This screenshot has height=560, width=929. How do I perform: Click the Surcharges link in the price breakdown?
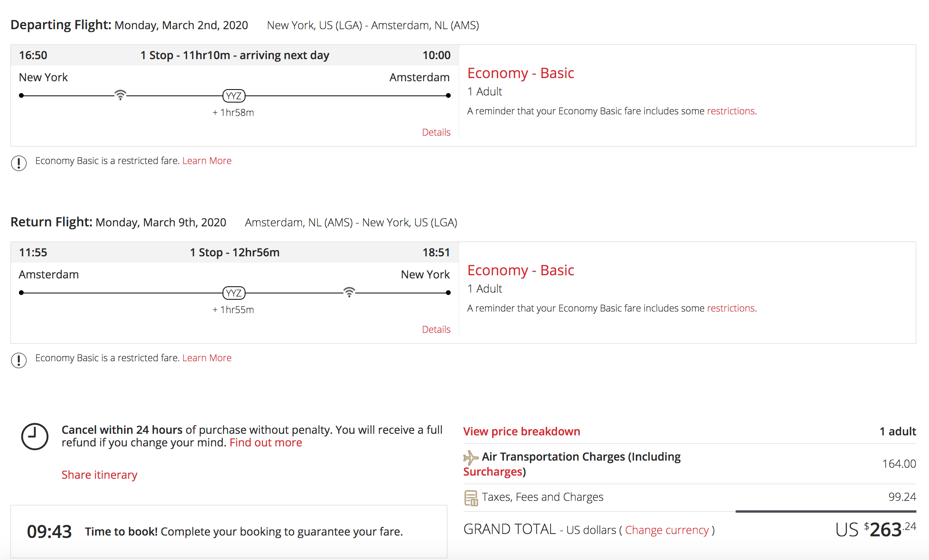pos(493,472)
